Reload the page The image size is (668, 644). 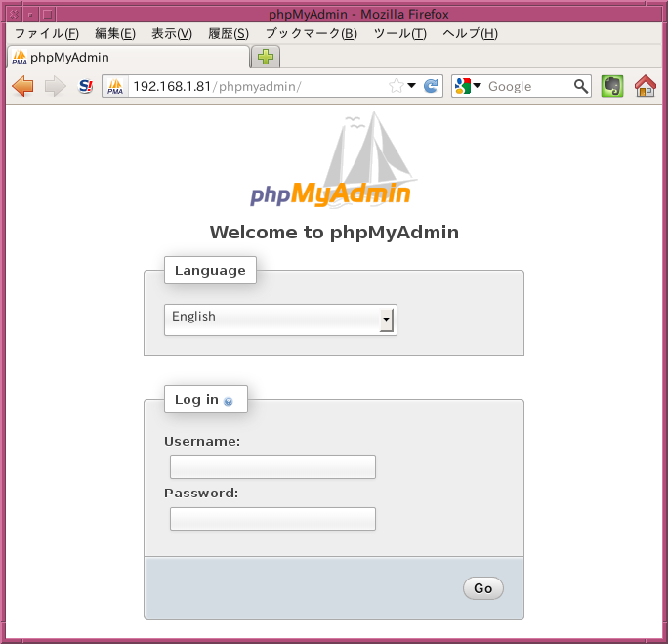(x=431, y=86)
